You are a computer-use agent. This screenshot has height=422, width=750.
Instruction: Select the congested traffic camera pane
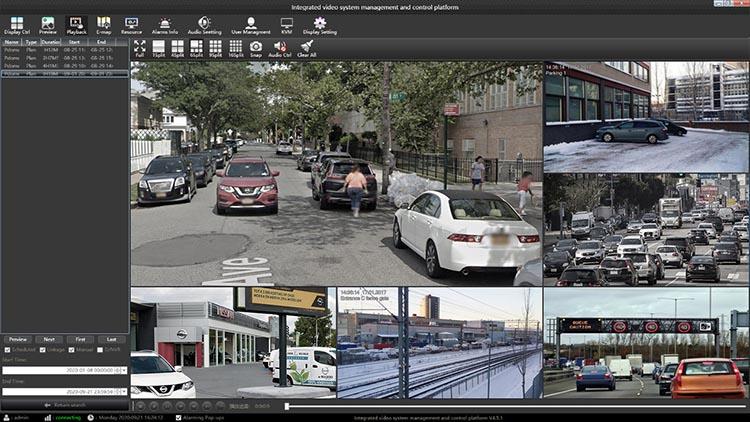(x=646, y=230)
